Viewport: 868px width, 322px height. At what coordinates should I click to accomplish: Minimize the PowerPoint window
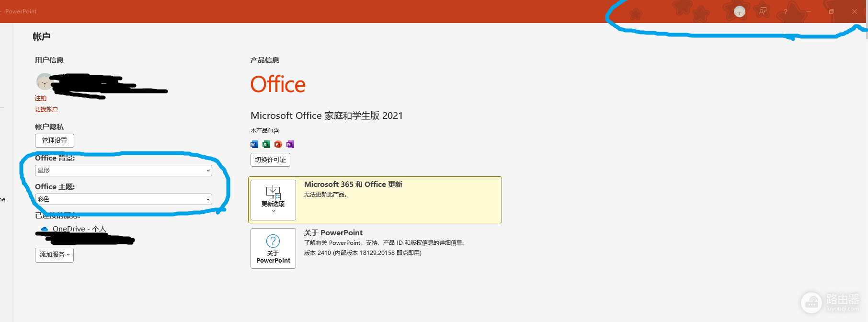click(809, 11)
